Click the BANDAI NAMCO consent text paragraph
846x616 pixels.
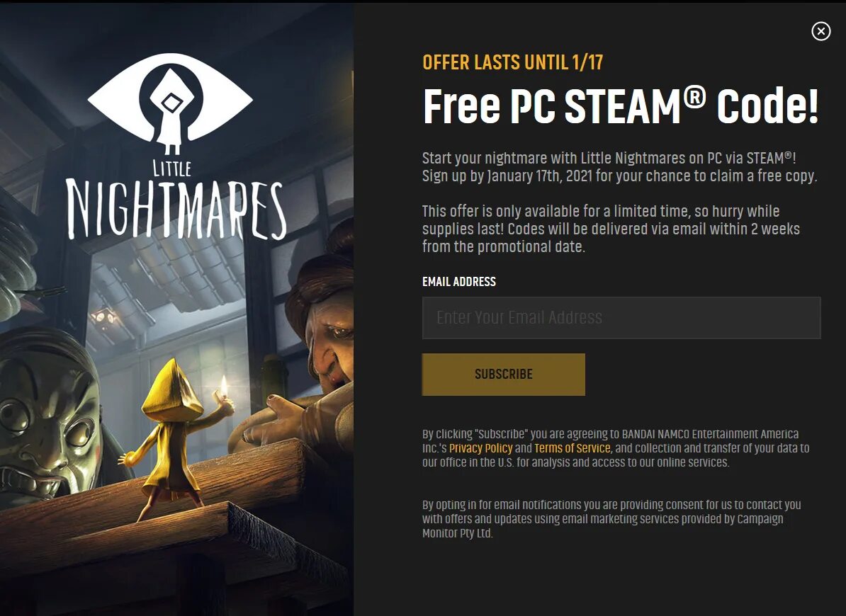tap(616, 448)
